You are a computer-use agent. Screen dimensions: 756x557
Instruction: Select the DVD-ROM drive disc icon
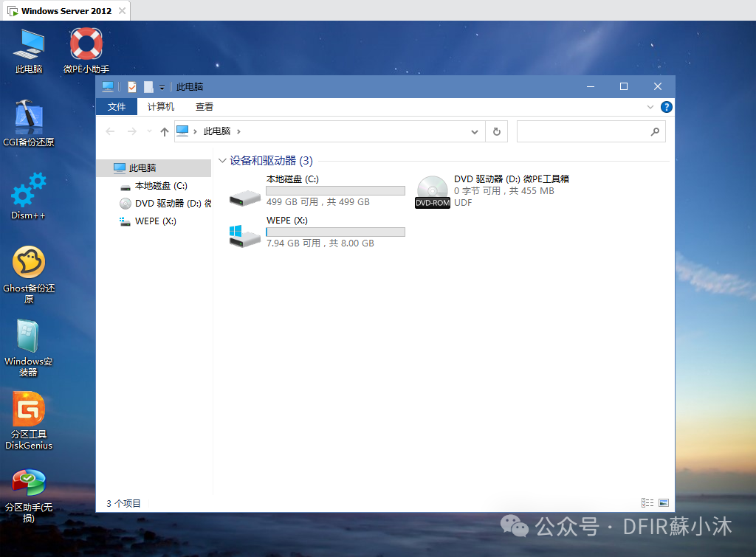[x=433, y=192]
